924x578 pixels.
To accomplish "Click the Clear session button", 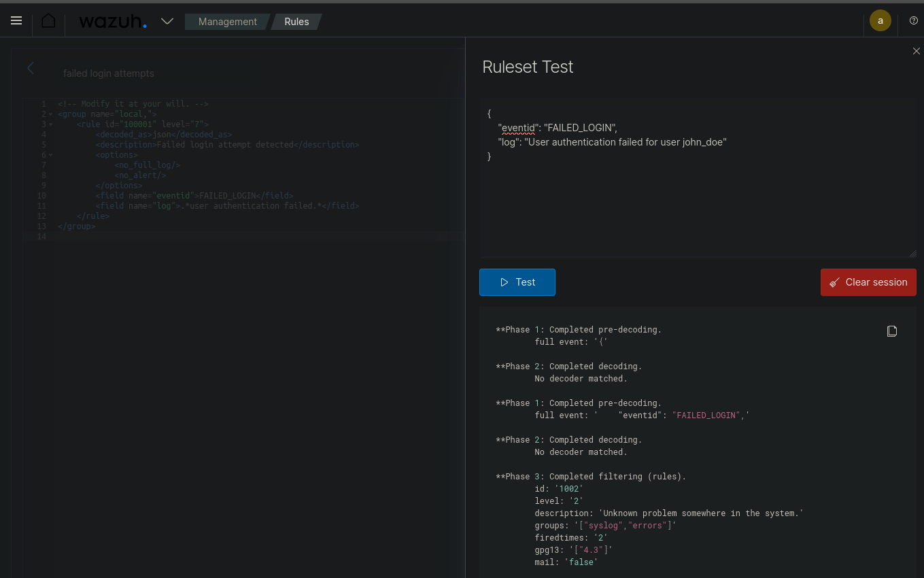I will pos(868,282).
